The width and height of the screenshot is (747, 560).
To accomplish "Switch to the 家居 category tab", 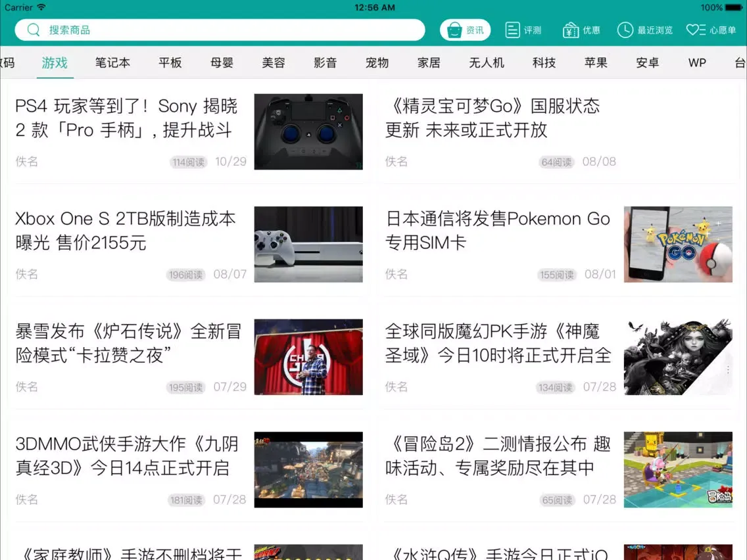I will (429, 62).
